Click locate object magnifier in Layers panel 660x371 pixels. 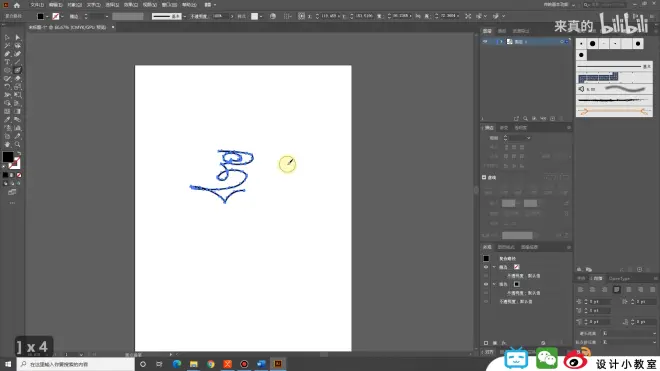click(525, 119)
